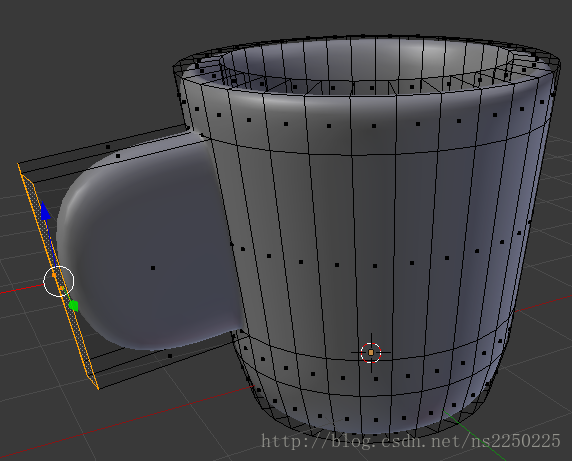The width and height of the screenshot is (572, 461).
Task: Click the white circle at the manipulator center
Action: pyautogui.click(x=59, y=281)
